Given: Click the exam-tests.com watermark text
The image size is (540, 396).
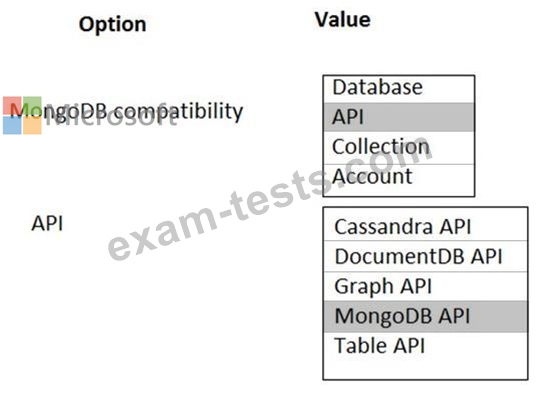Looking at the screenshot, I should [270, 198].
